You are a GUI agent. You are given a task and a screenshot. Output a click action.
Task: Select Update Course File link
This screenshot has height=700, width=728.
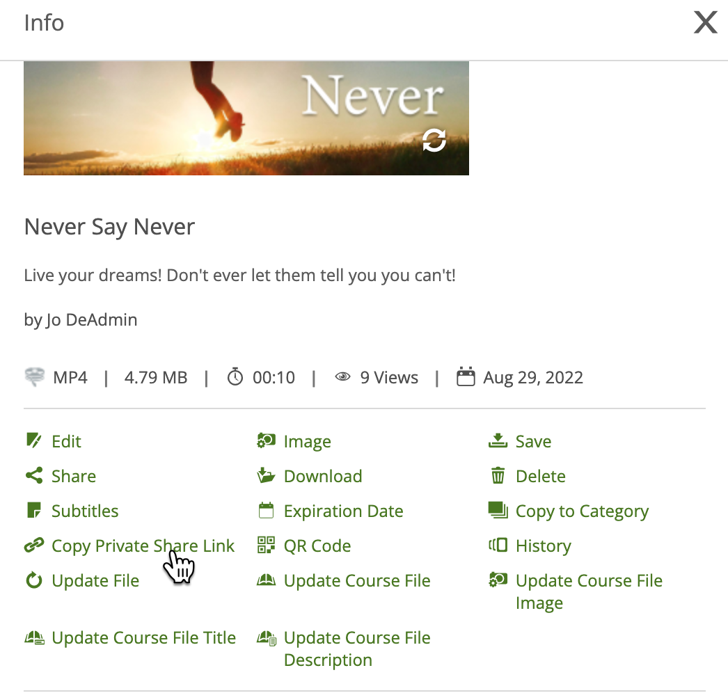(357, 581)
